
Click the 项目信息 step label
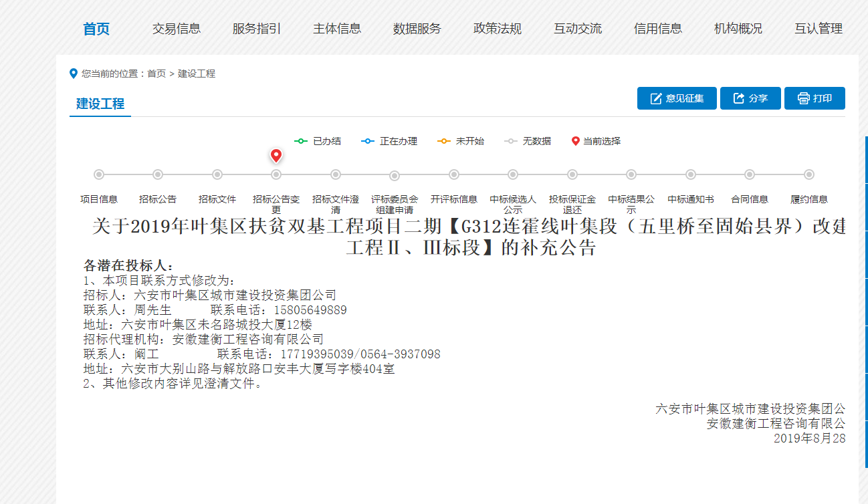coord(99,199)
